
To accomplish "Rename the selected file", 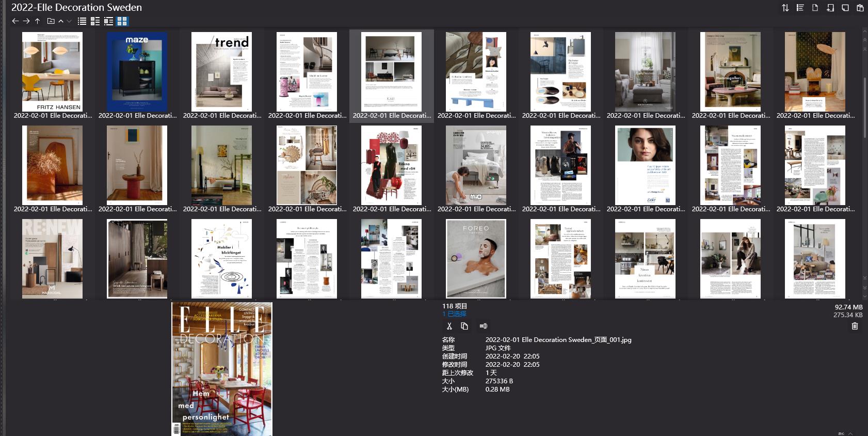I will pos(484,326).
